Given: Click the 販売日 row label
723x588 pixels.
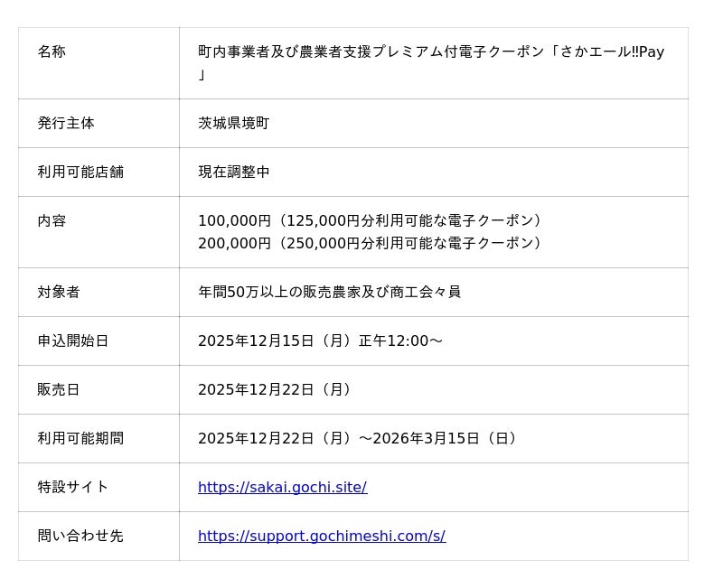Looking at the screenshot, I should pos(59,390).
